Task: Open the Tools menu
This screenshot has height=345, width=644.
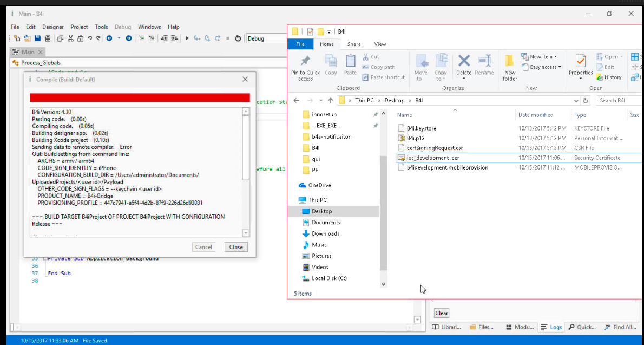Action: (101, 27)
